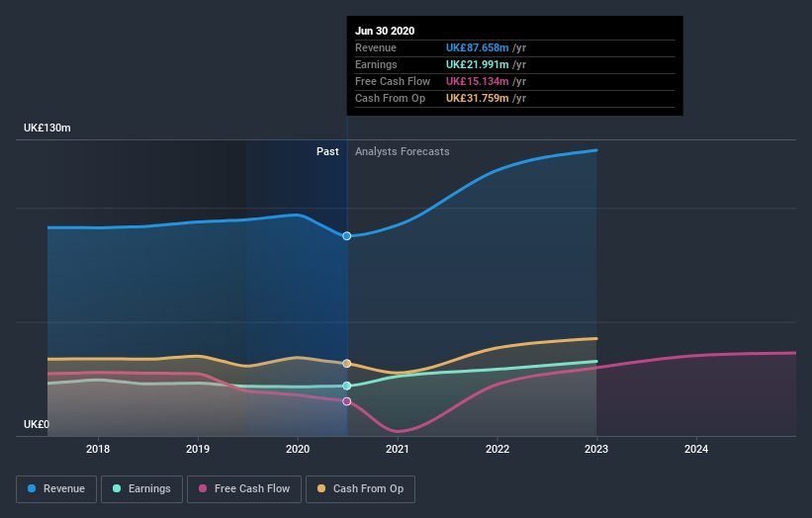
Task: Toggle the Free Cash Flow legend button
Action: click(x=244, y=489)
